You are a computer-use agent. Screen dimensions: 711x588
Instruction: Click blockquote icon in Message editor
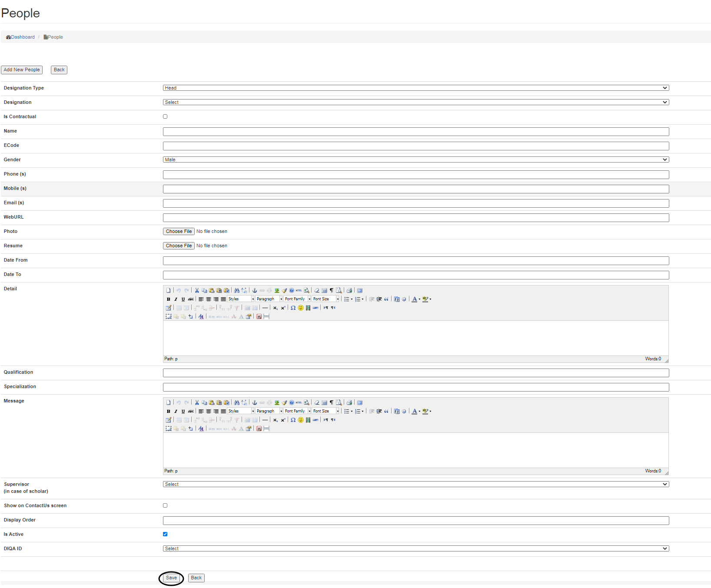[x=386, y=412]
